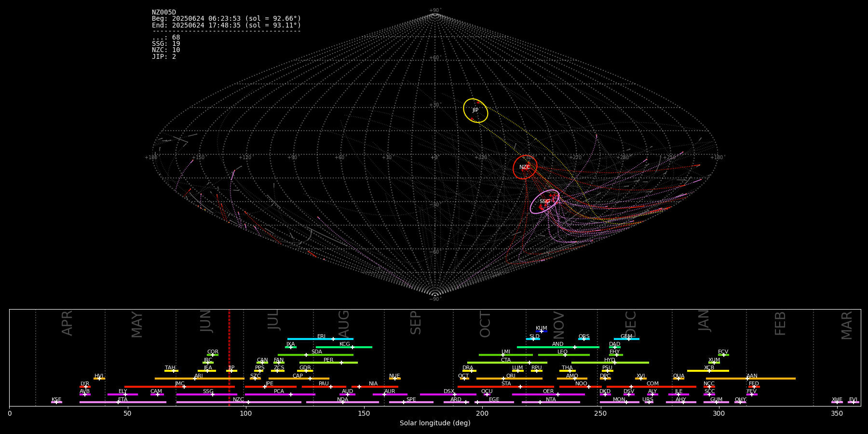Image resolution: width=868 pixels, height=434 pixels.
Task: Click the blue KUM shower bar
Action: coord(542,331)
